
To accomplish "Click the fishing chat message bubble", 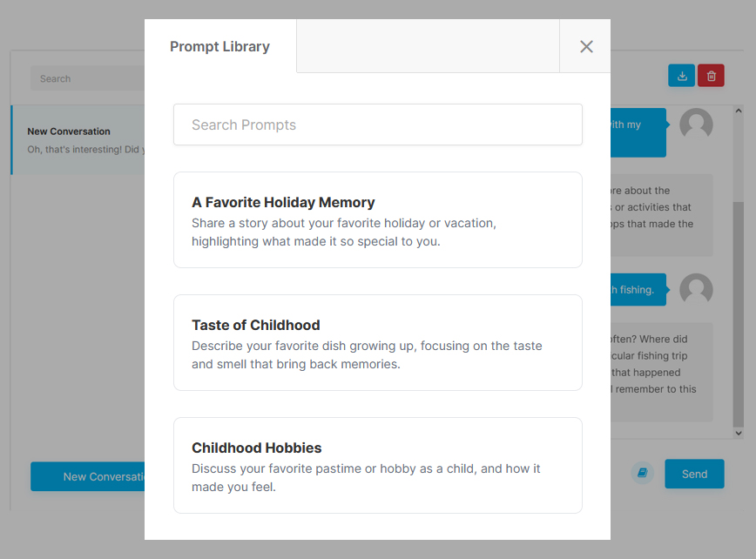I will click(638, 290).
